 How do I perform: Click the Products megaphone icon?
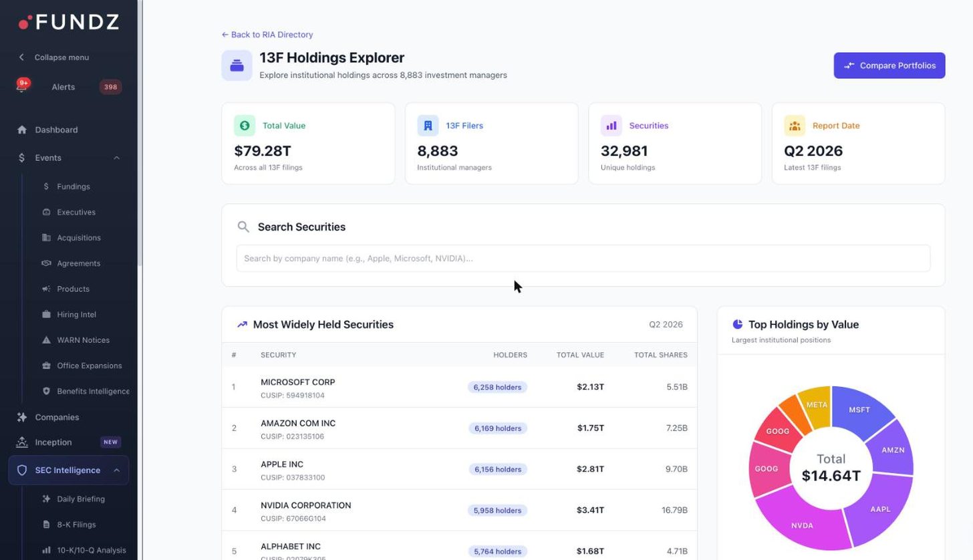tap(46, 289)
